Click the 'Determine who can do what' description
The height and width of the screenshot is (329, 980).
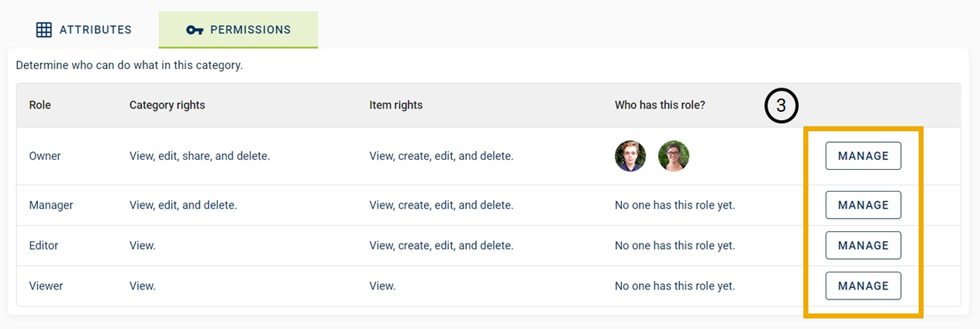(129, 65)
